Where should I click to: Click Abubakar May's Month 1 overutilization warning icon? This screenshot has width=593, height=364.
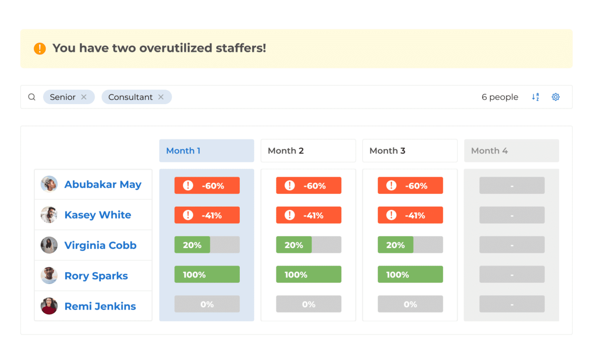pos(188,185)
